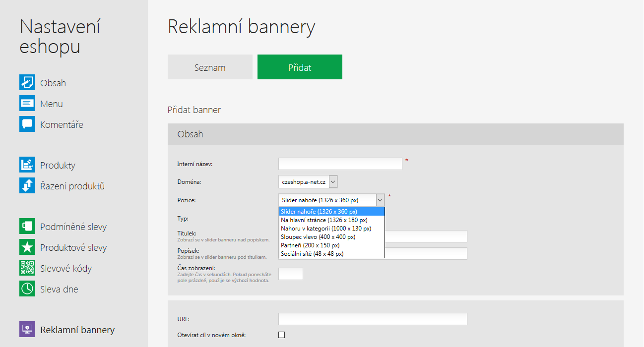
Task: Navigate to Sleva dne
Action: tap(59, 289)
